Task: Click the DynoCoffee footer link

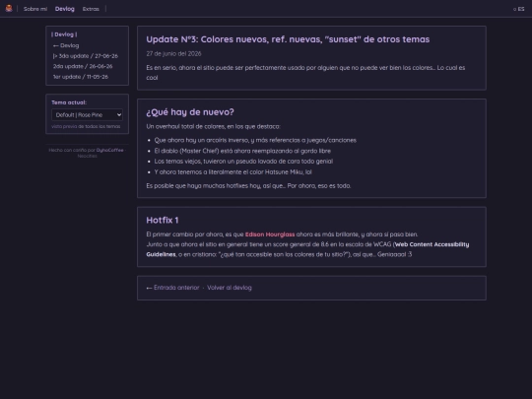Action: click(110, 150)
